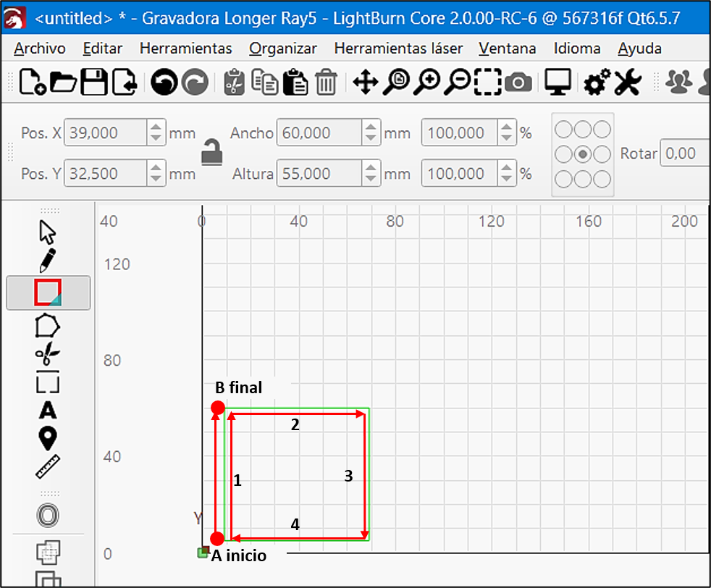This screenshot has width=711, height=588.
Task: Open preview with the monitor icon
Action: (558, 82)
